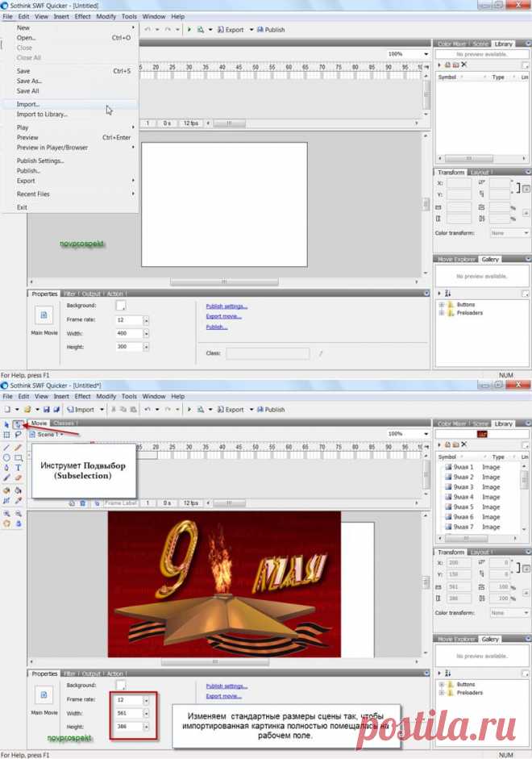Select the Subselection tool in lower window
This screenshot has height=759, width=532.
(x=18, y=424)
